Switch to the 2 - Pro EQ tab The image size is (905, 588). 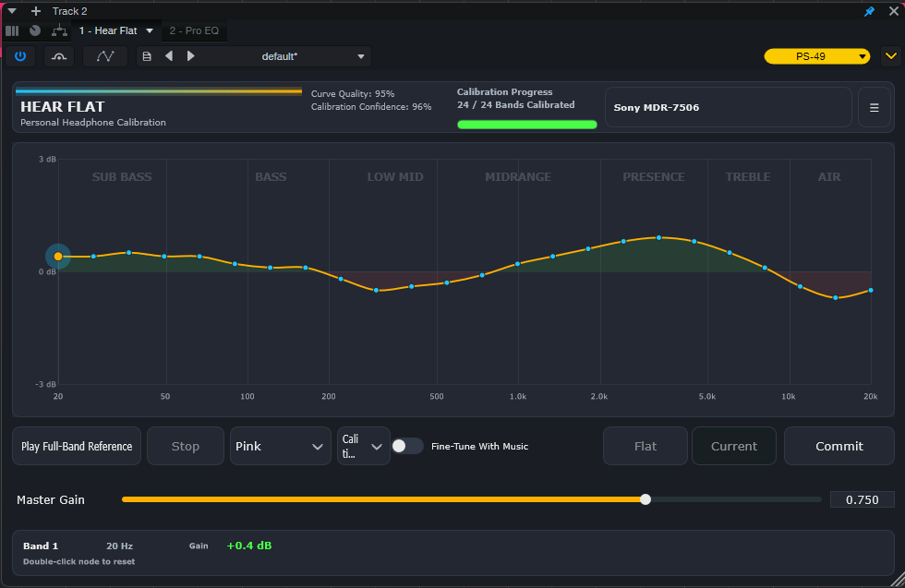(x=194, y=30)
